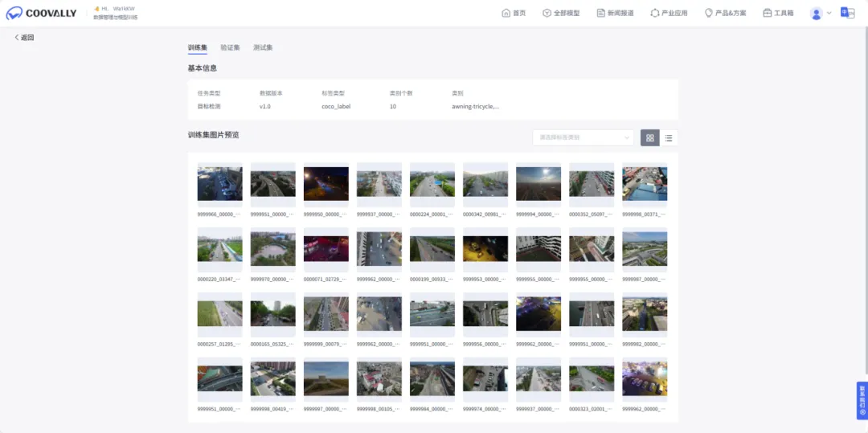This screenshot has width=868, height=433.
Task: Switch to the 训练集 tab
Action: coord(198,47)
